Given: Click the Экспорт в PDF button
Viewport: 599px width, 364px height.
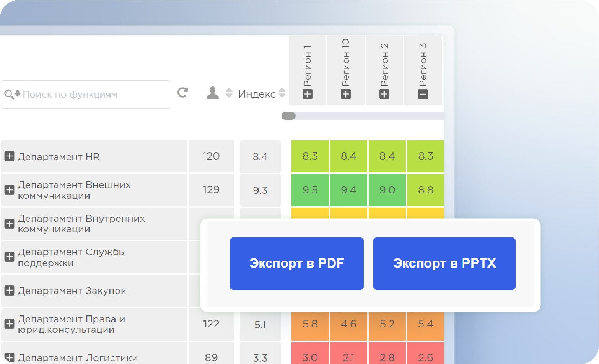Looking at the screenshot, I should coord(296,263).
